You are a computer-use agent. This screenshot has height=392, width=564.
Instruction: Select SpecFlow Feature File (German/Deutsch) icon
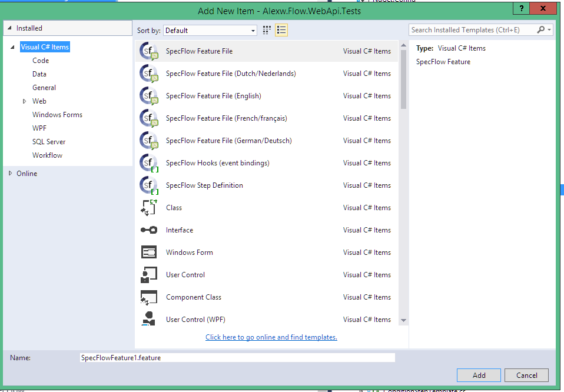[x=149, y=140]
